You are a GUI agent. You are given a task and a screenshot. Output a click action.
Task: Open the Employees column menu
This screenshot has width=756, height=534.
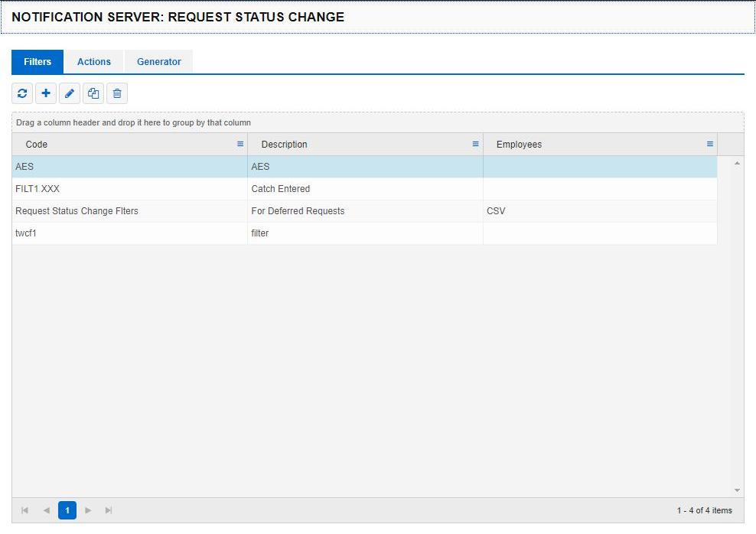709,144
